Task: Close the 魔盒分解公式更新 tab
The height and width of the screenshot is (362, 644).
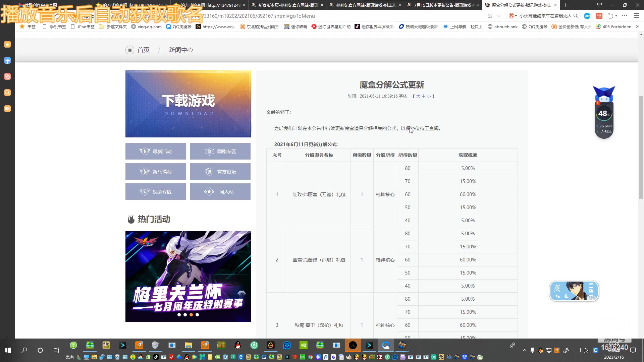Action: [x=555, y=5]
